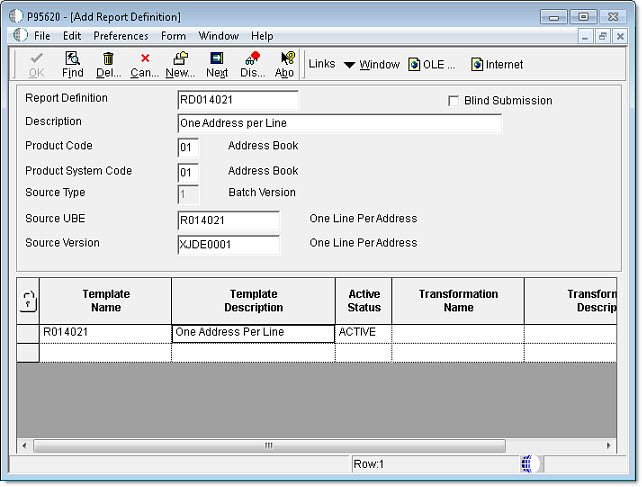Click the Find toolbar icon
Screen dimensions: 642x487
click(x=72, y=59)
